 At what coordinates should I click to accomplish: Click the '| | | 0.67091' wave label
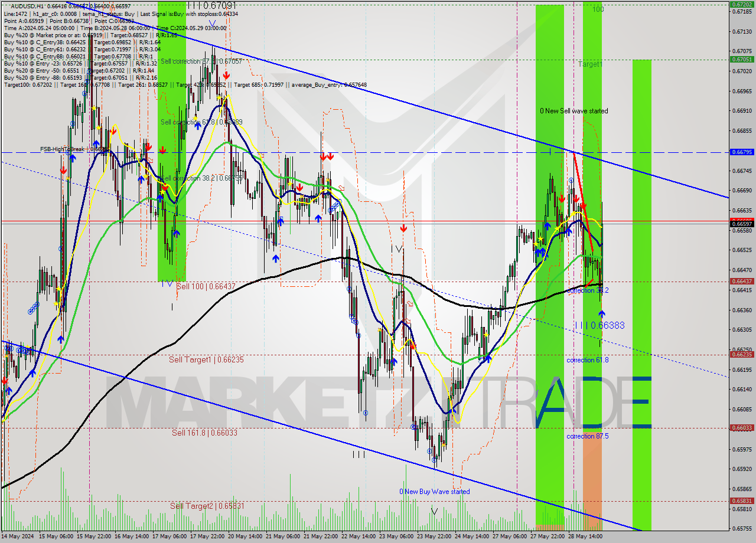pos(211,5)
